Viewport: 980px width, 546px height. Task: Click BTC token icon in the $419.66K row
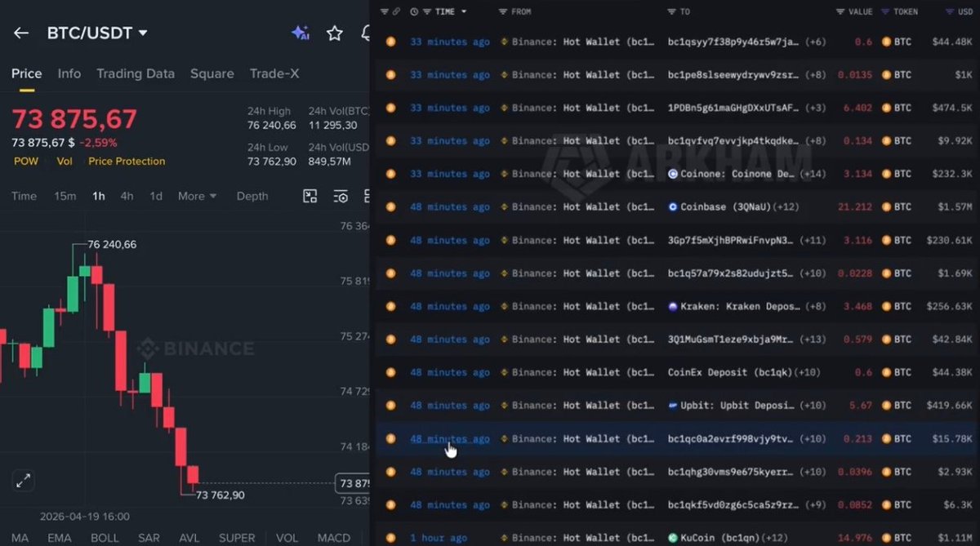tap(886, 406)
